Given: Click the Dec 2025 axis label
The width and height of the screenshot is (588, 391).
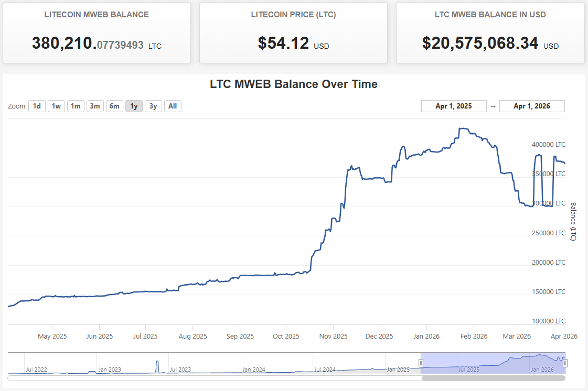Looking at the screenshot, I should 379,336.
